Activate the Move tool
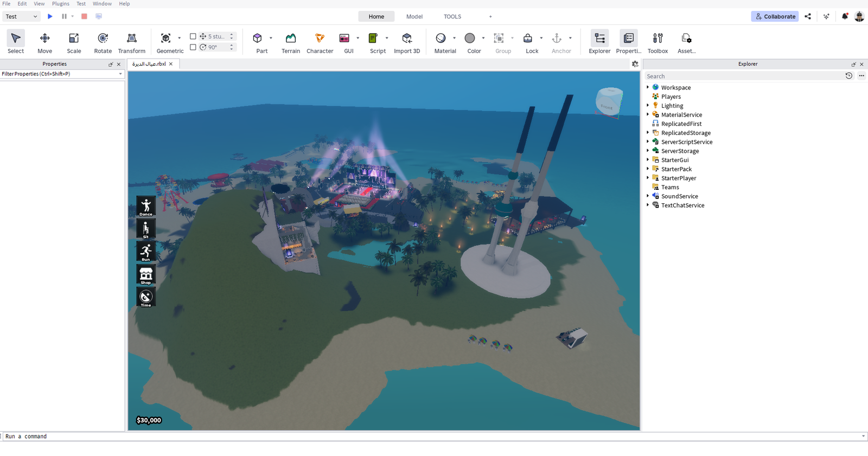This screenshot has width=868, height=456. (x=45, y=42)
